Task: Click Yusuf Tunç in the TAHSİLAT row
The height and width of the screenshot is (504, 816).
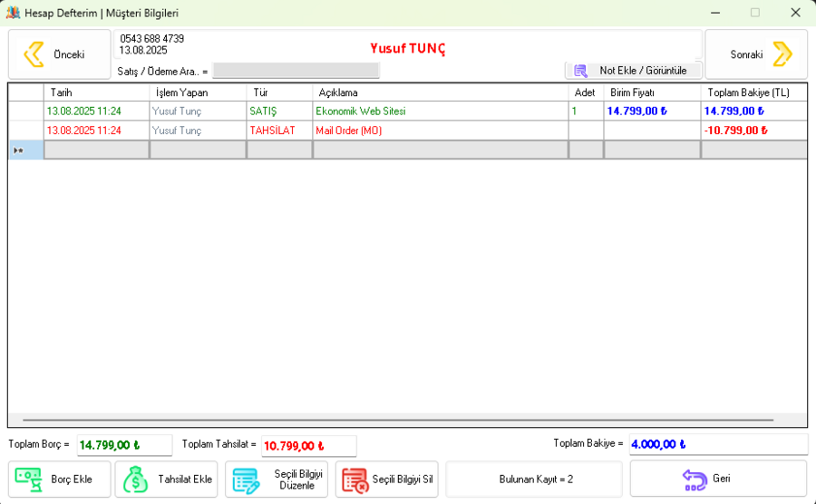Action: click(x=198, y=131)
